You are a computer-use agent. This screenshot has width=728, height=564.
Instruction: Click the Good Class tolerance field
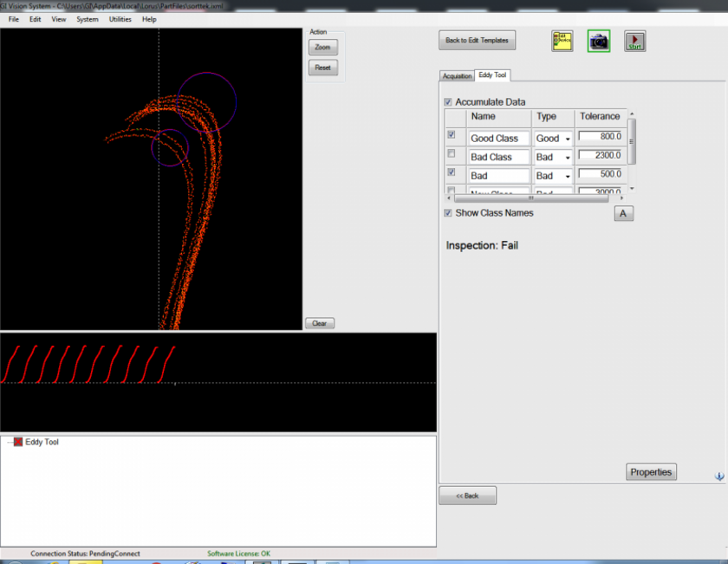click(600, 137)
